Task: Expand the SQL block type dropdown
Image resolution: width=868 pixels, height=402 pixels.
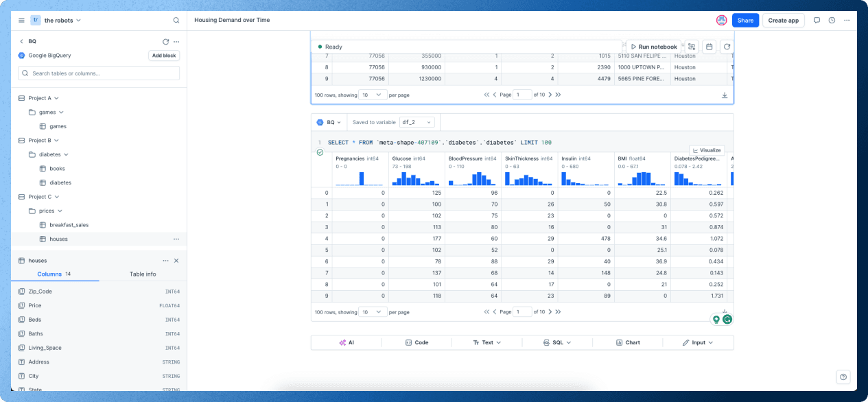Action: click(x=556, y=342)
